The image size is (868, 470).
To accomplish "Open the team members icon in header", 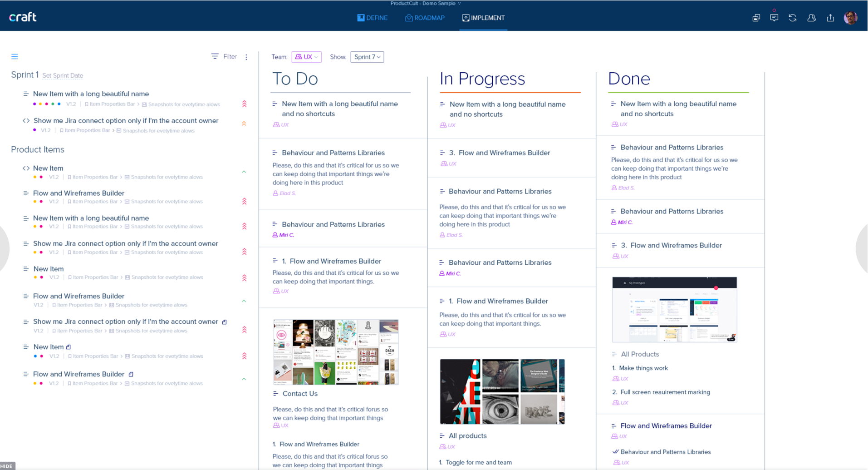I will pos(811,18).
